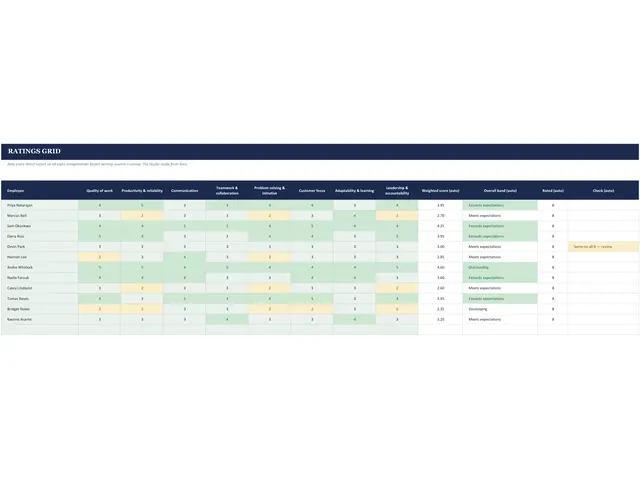Select the Andre Whitlock name cell
The width and height of the screenshot is (640, 480).
pyautogui.click(x=40, y=267)
